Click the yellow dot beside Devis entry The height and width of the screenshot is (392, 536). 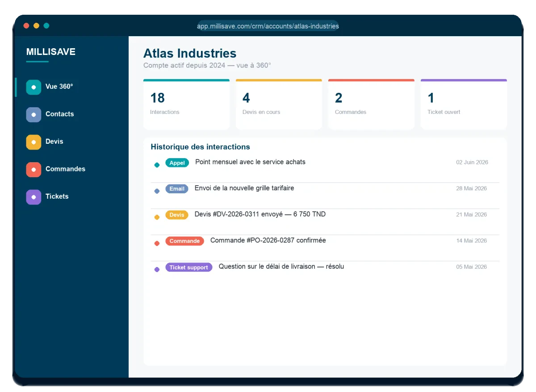pos(157,217)
